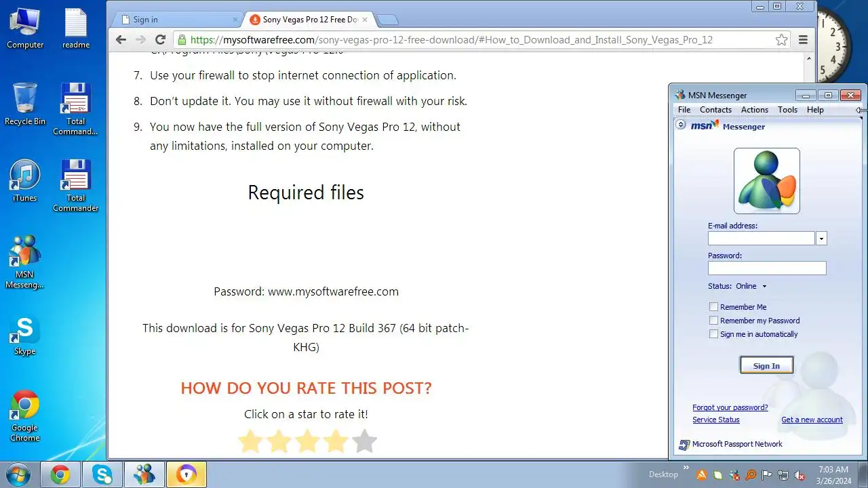The image size is (868, 488).
Task: Open the taskbar clock showing 7:03 AM
Action: (833, 474)
